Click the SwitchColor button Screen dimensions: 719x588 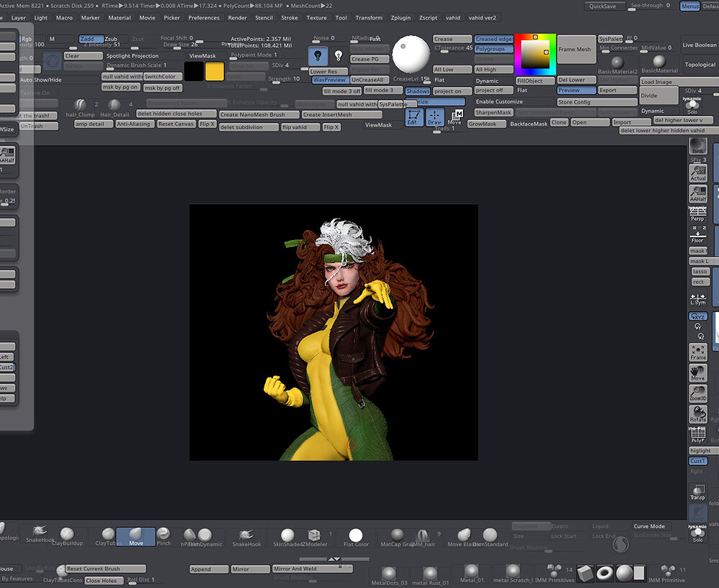pyautogui.click(x=162, y=76)
